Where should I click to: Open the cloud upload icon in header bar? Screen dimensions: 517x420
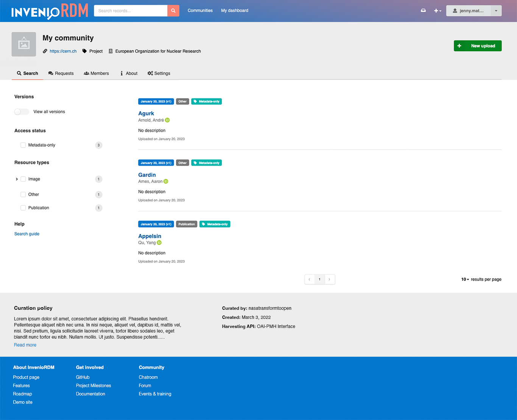(x=423, y=11)
